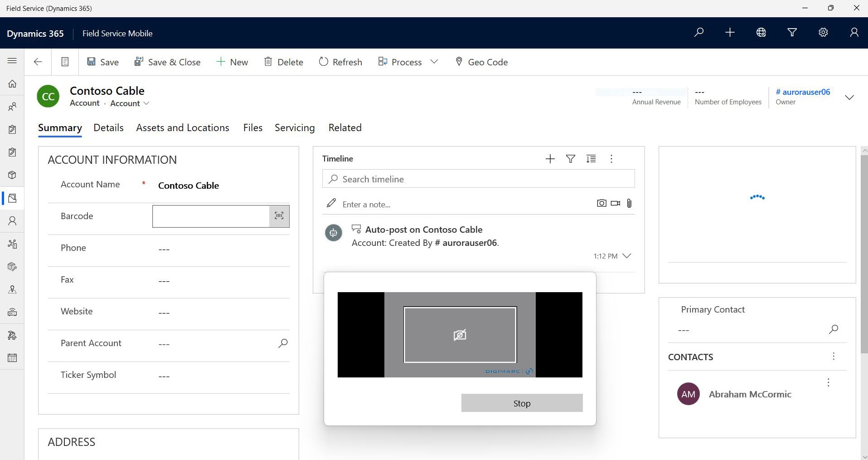
Task: Open CONTACTS section more options
Action: [834, 357]
